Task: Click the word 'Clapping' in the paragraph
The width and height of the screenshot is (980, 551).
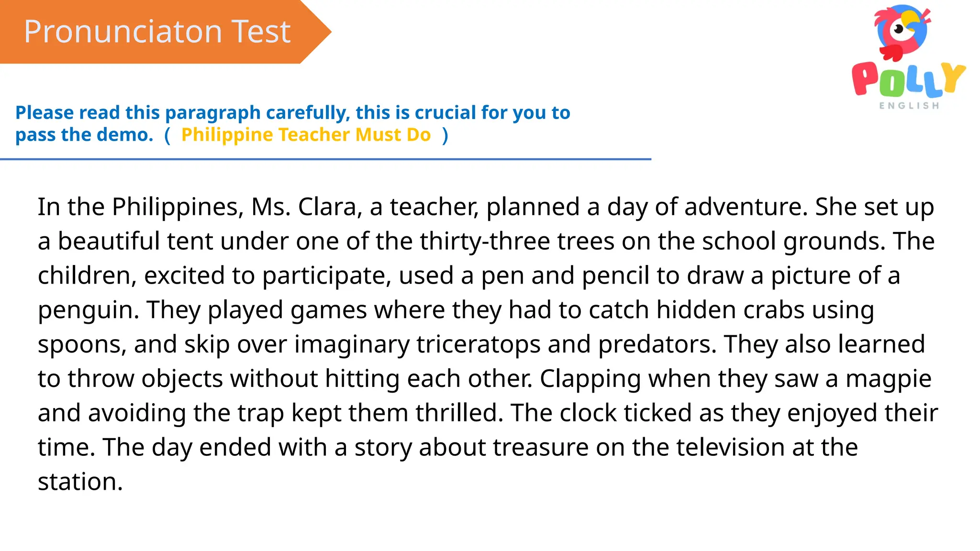Action: pos(590,379)
